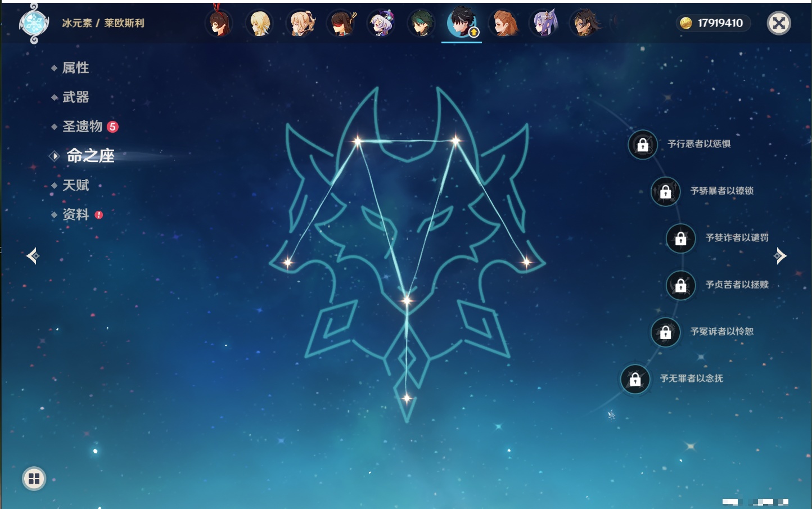
Task: Open locked constellation 予贞苦者以拯赎
Action: [x=681, y=285]
